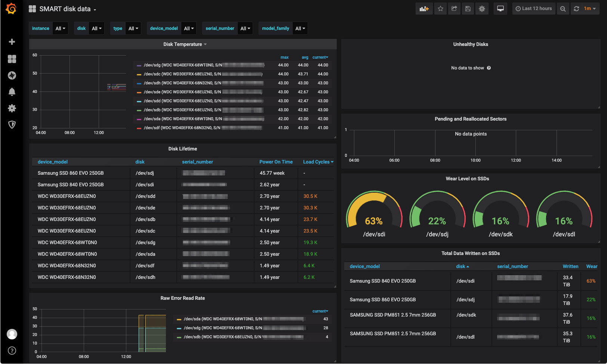Sort Total Data Written by disk column
The height and width of the screenshot is (364, 607).
point(462,267)
